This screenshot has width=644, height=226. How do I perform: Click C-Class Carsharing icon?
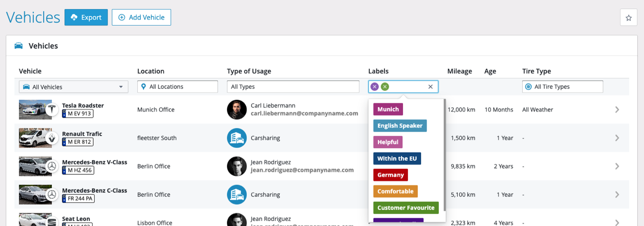click(x=236, y=194)
